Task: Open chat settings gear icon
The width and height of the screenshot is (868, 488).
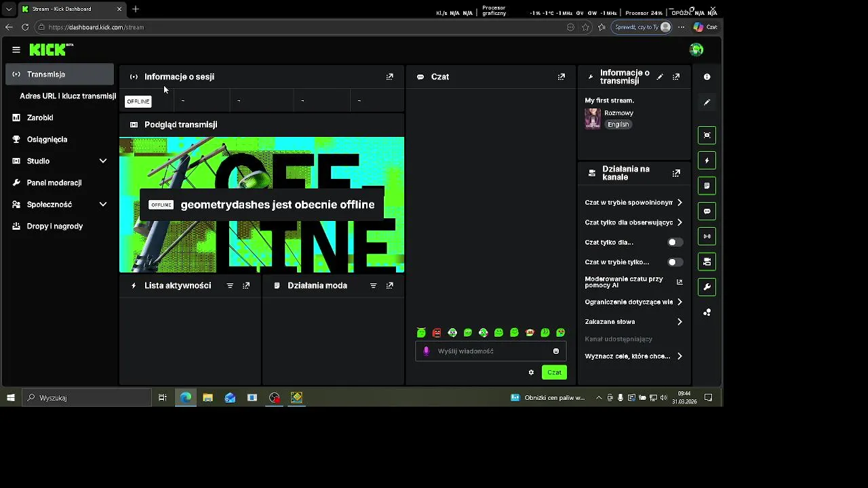Action: click(x=531, y=372)
